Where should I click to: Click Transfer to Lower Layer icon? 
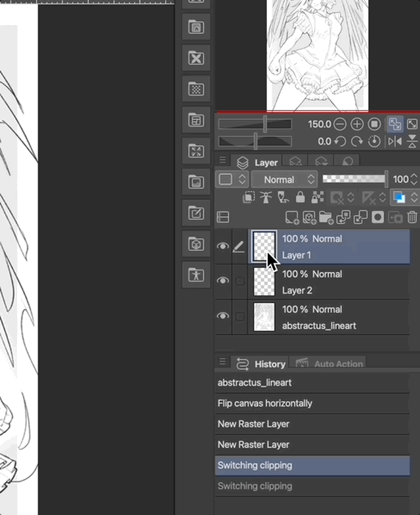[343, 217]
